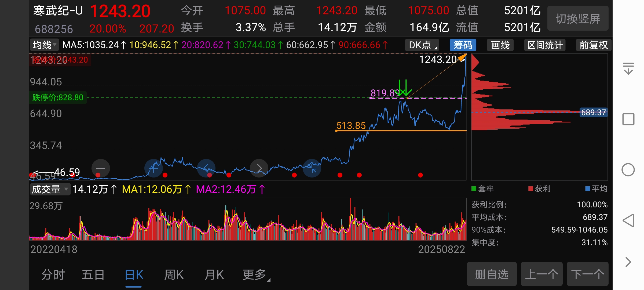Viewport: 644px width, 290px height.
Task: Tap the stock name 寒武纪-U
Action: click(x=58, y=11)
